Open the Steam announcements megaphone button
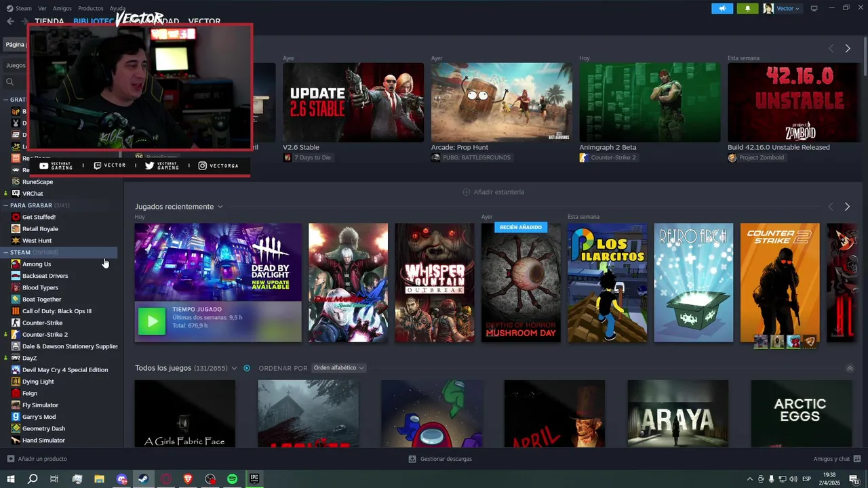 pyautogui.click(x=722, y=8)
